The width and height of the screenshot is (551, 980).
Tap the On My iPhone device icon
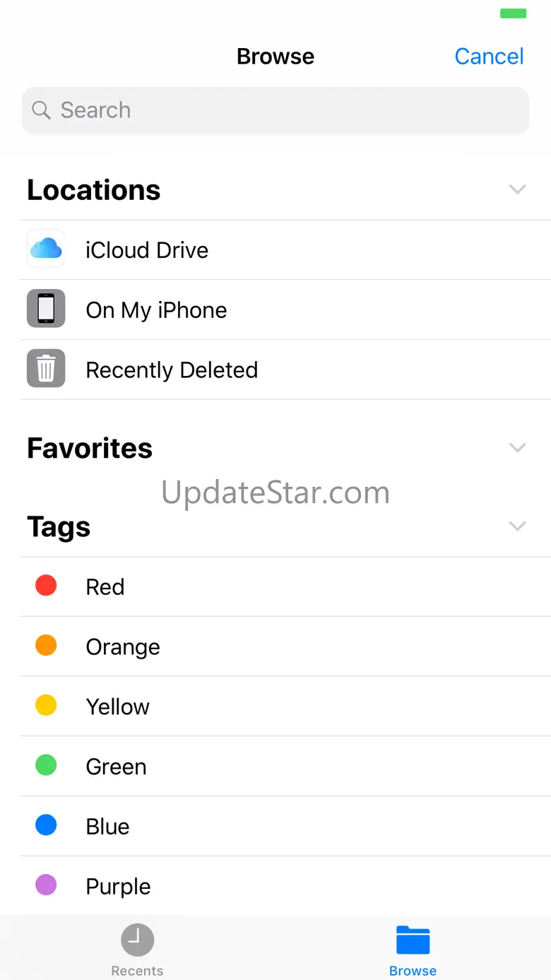coord(46,309)
